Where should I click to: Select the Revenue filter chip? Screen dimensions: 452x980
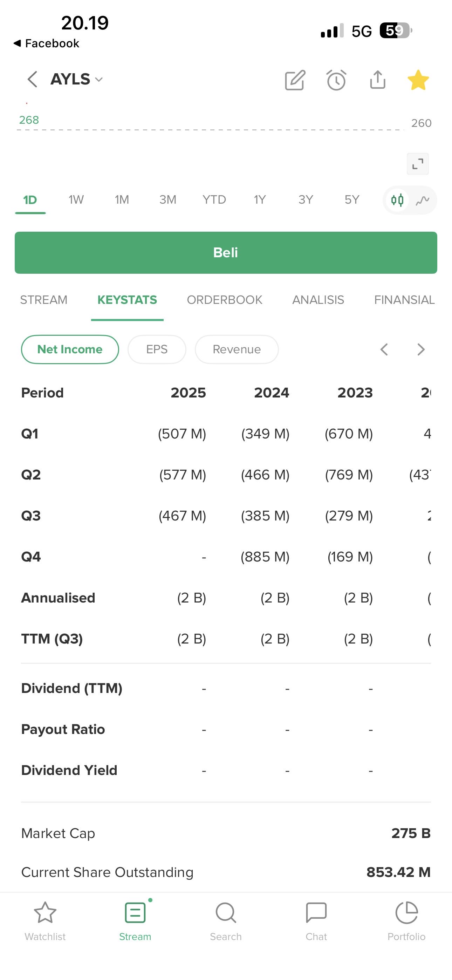237,349
